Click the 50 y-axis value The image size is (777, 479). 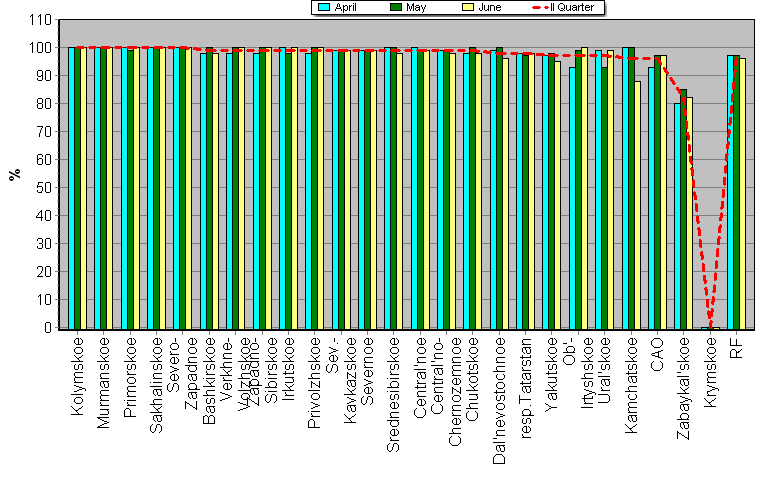pyautogui.click(x=44, y=188)
